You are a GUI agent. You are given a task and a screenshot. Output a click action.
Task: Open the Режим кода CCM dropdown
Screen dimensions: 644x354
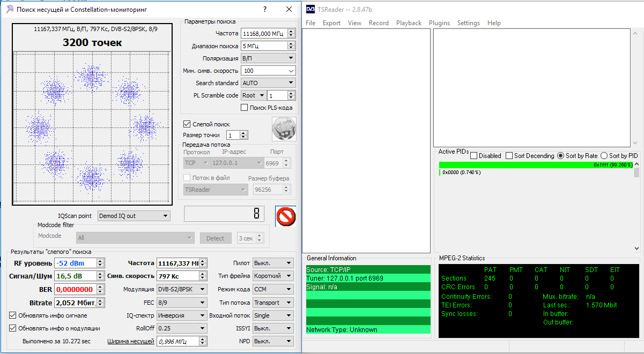point(273,290)
